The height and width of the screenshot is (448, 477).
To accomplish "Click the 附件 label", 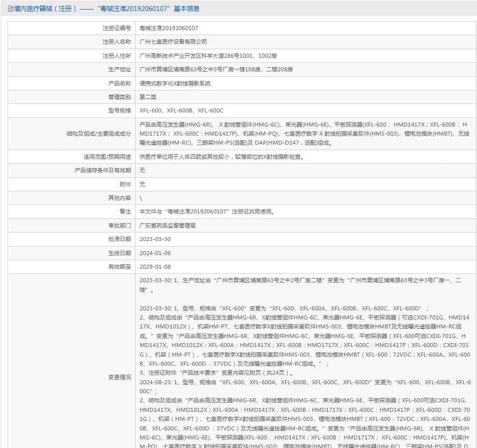I will pos(126,184).
